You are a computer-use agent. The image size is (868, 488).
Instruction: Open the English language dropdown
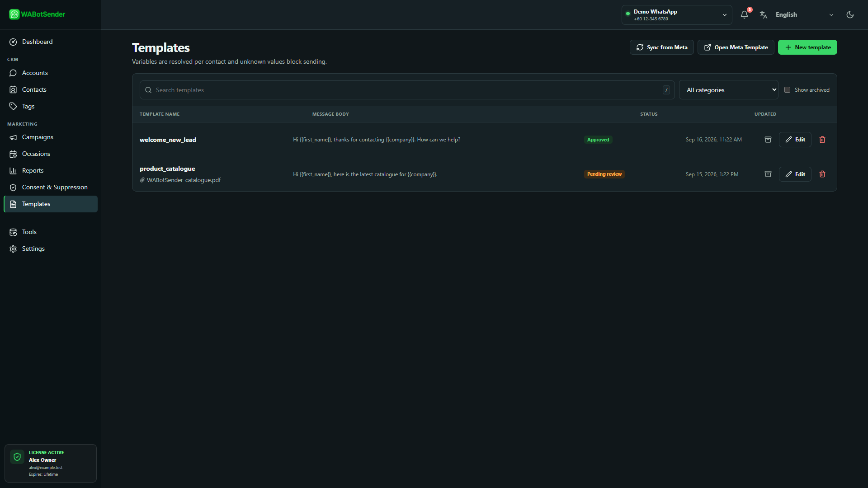[x=804, y=15]
